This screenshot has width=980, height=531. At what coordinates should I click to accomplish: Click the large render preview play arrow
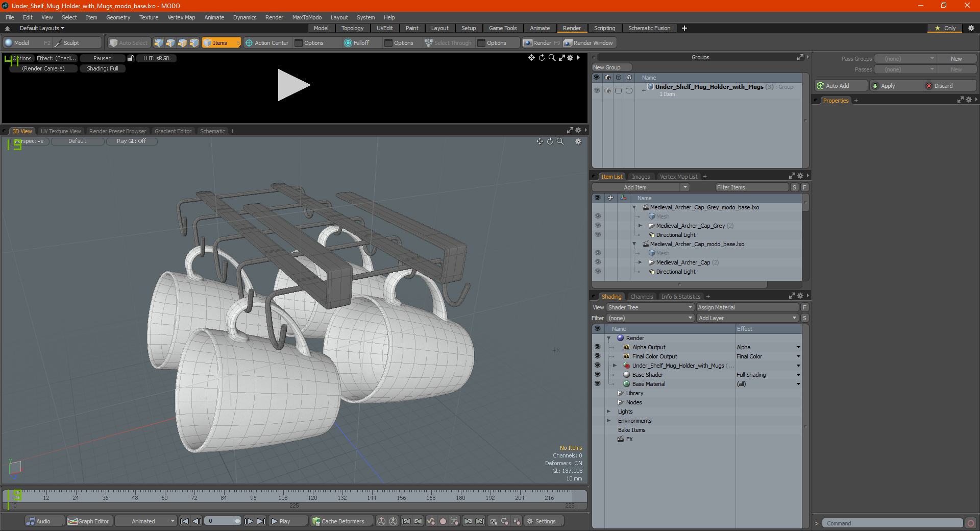tap(293, 85)
